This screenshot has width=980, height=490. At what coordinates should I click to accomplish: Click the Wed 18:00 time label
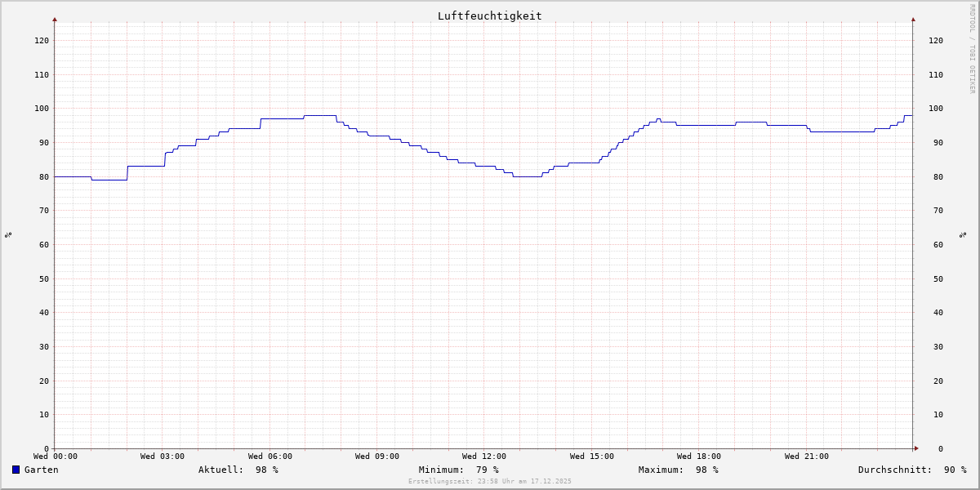(x=698, y=457)
